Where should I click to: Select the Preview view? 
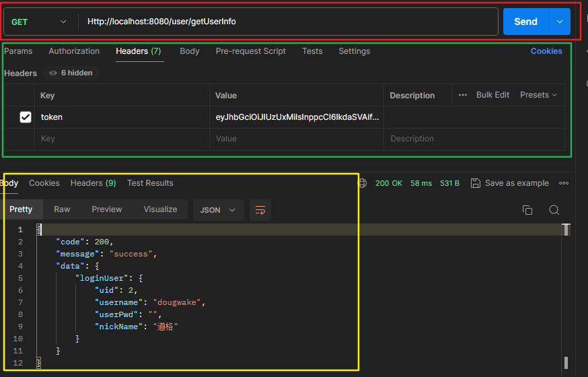click(x=107, y=209)
